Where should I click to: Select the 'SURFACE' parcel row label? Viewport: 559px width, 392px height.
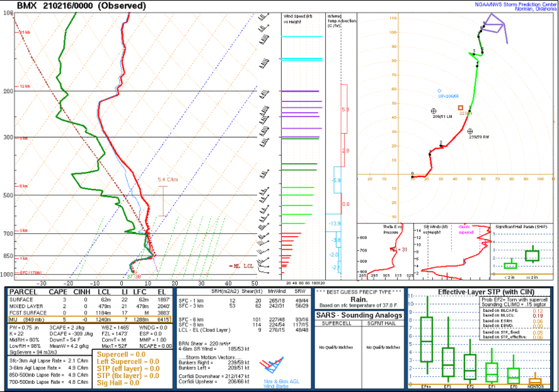pos(21,300)
